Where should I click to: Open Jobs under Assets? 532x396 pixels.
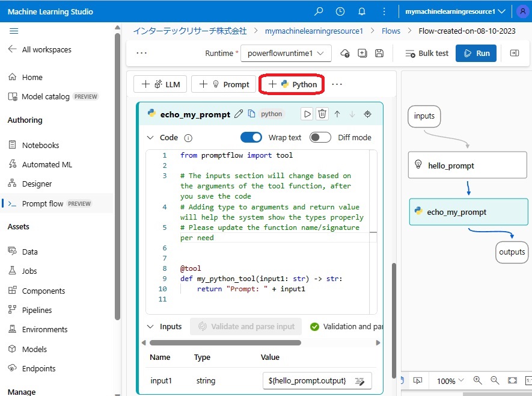[29, 271]
